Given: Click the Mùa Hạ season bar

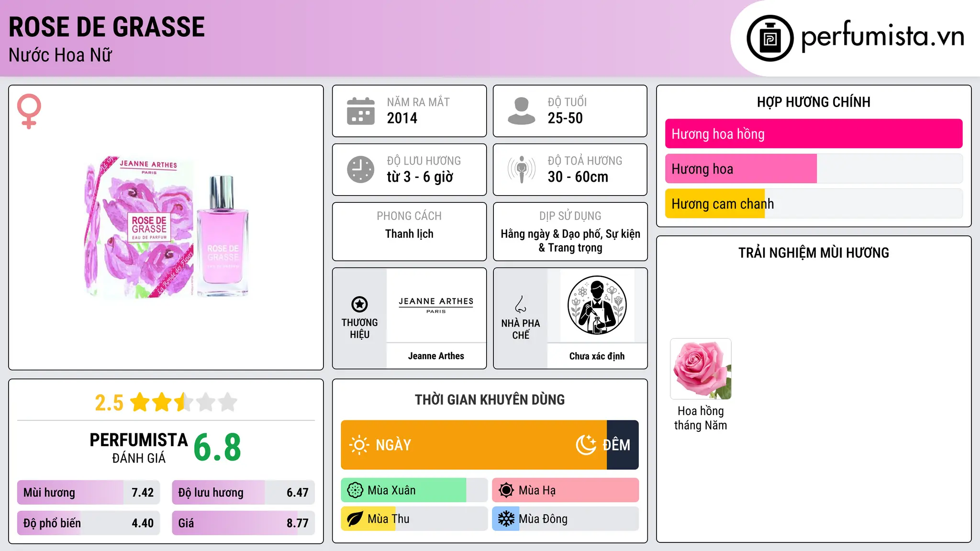Looking at the screenshot, I should 565,490.
